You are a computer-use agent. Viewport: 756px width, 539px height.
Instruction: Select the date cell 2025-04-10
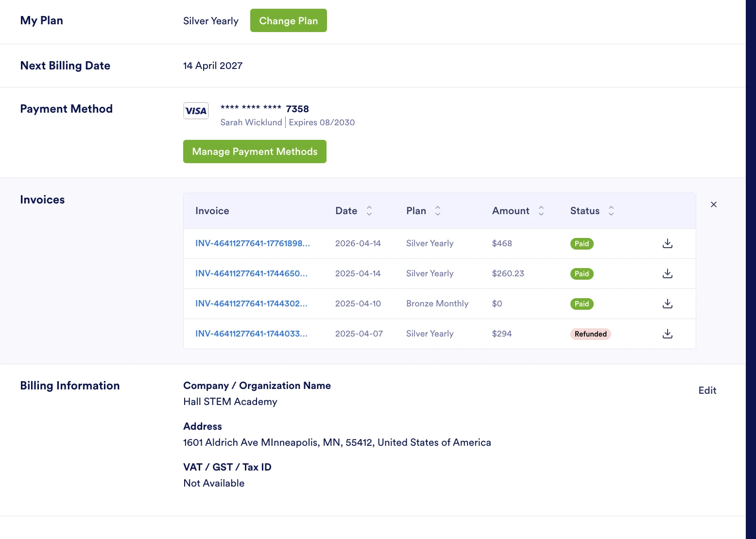(x=358, y=303)
